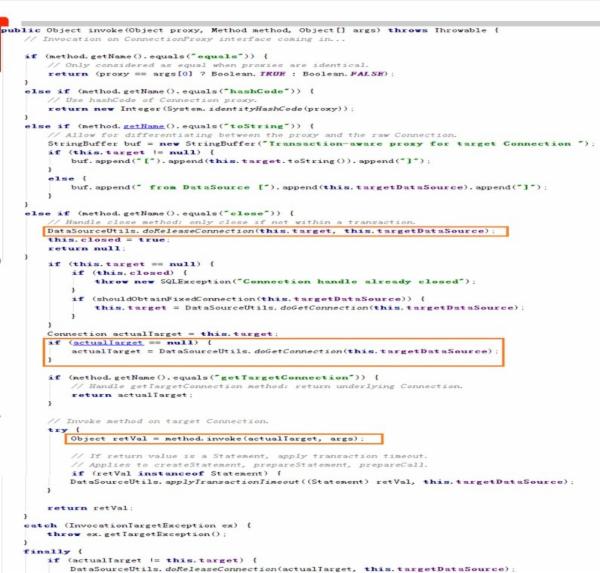Viewport: 600px width, 573px height.
Task: Click 'DataSourceUtils.doReleaseConnection(this.target, this.targetDataSource)' line
Action: pyautogui.click(x=271, y=231)
